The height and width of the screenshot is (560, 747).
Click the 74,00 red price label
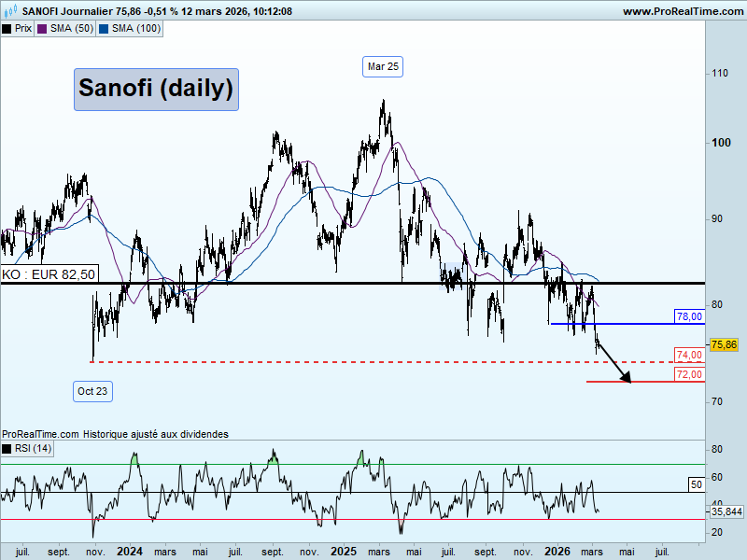pyautogui.click(x=689, y=355)
